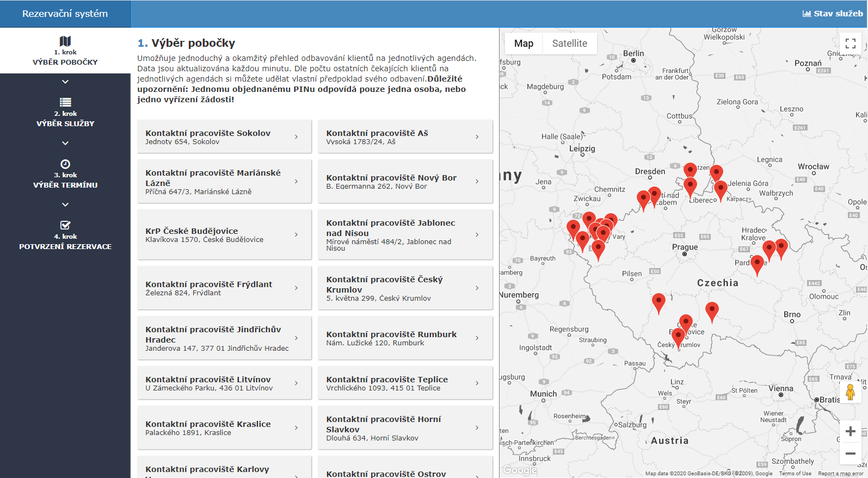
Task: Click the map icon for step 1
Action: click(65, 41)
